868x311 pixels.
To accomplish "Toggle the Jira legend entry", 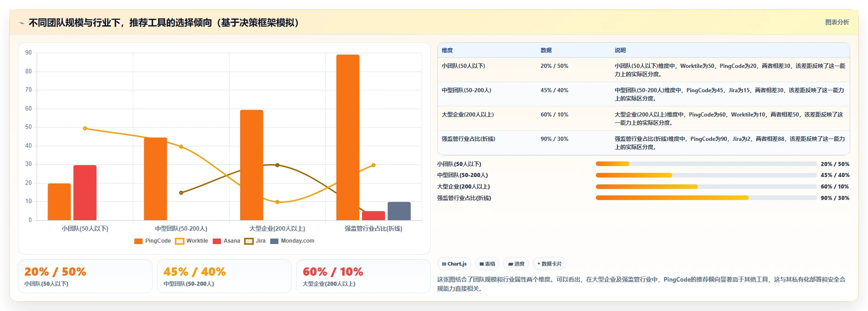I will (x=255, y=241).
